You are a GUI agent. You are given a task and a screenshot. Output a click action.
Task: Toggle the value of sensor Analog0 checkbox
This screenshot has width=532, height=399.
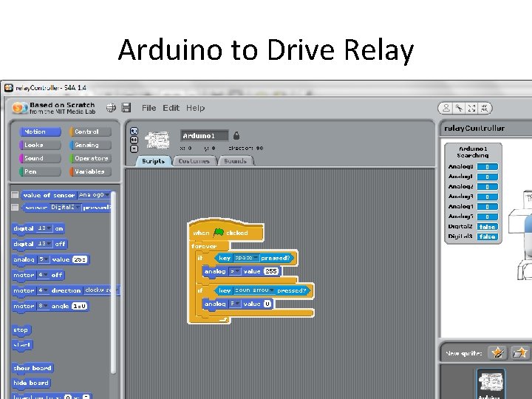(15, 195)
